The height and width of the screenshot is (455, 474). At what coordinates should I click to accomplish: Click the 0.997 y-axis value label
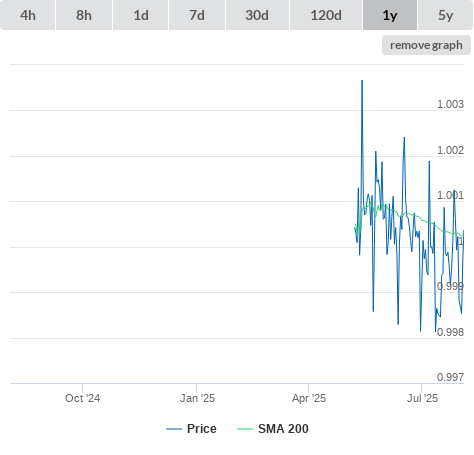450,377
